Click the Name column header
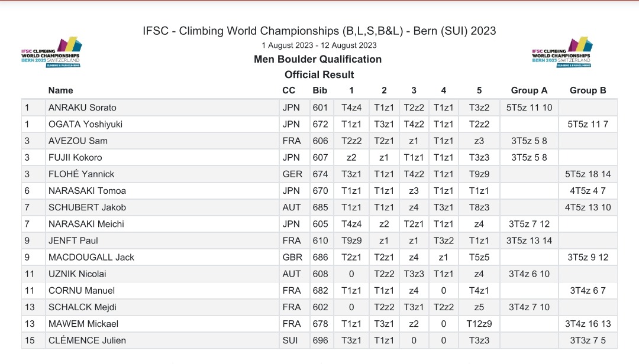The height and width of the screenshot is (364, 639). [x=61, y=90]
